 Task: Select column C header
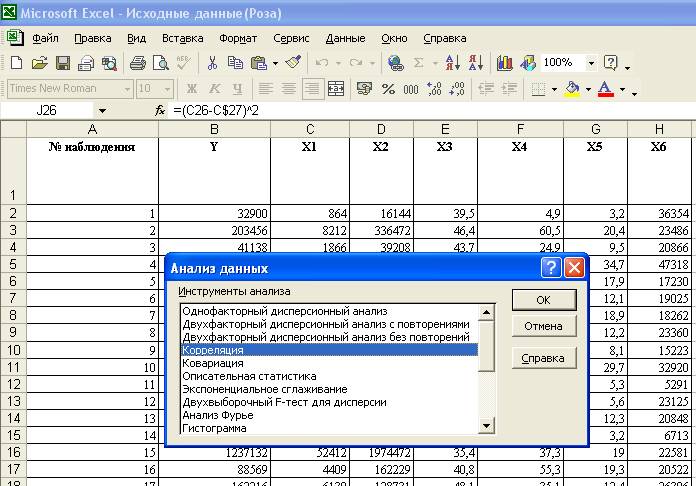[310, 129]
